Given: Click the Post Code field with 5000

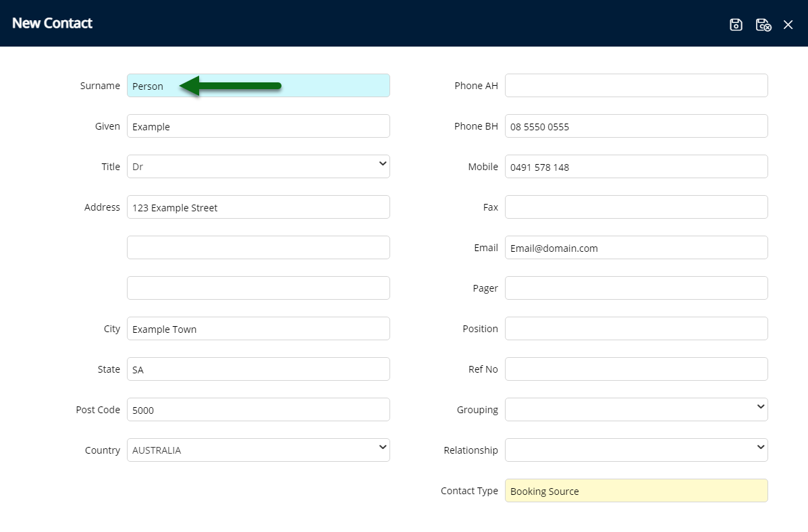Looking at the screenshot, I should pos(258,409).
